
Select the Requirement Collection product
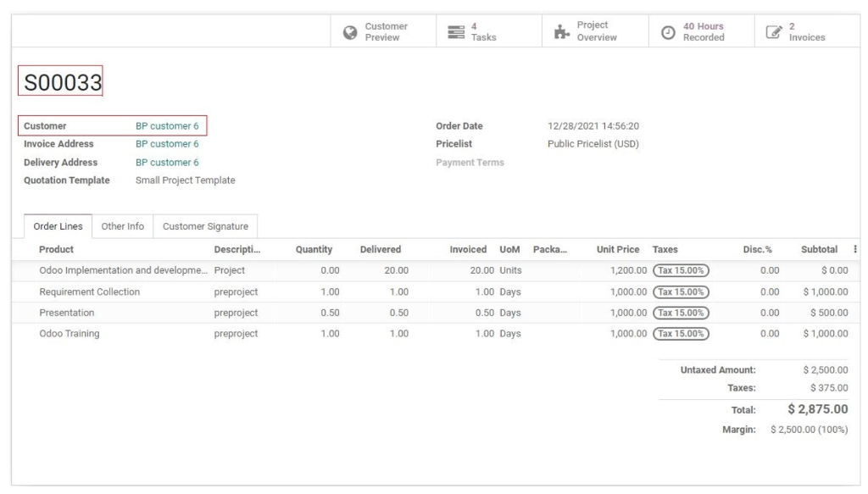click(x=89, y=292)
